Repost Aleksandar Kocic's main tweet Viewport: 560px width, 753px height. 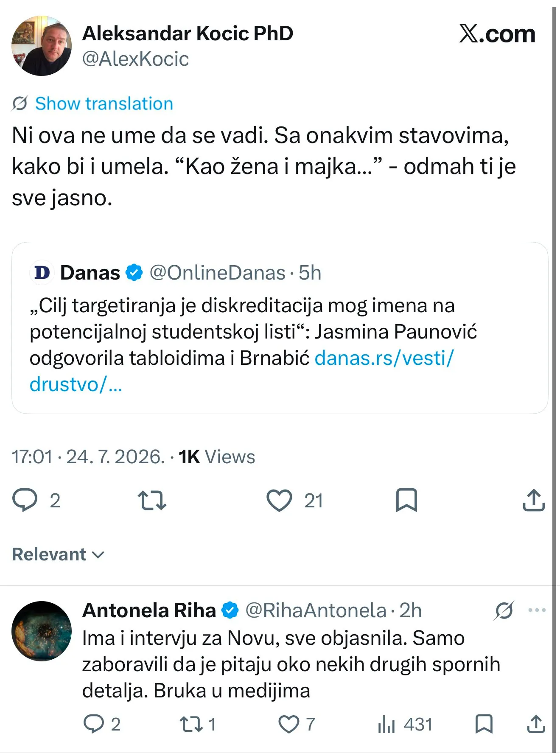tap(152, 501)
